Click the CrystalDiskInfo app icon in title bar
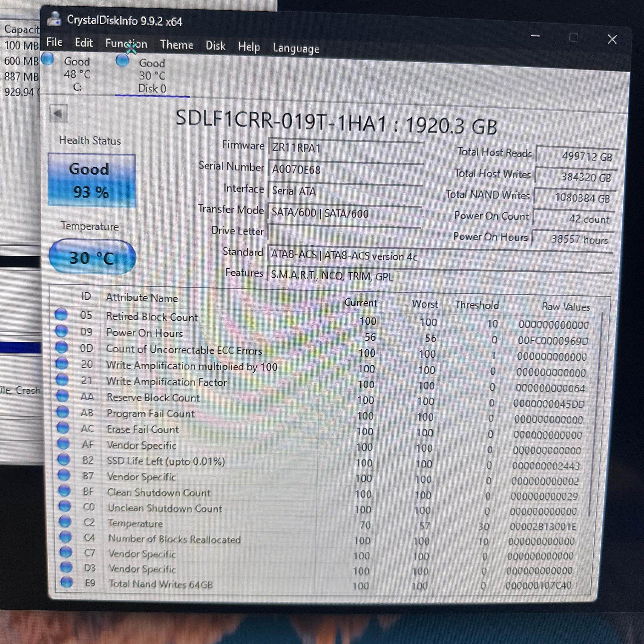 pos(54,18)
